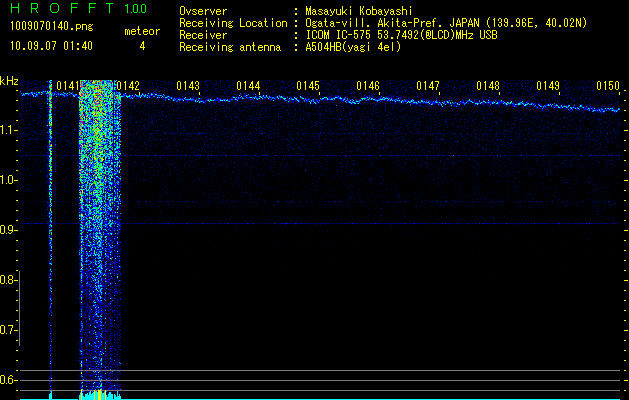Click the meteor count value 4
Viewport: 629px width, 400px height.
(142, 46)
